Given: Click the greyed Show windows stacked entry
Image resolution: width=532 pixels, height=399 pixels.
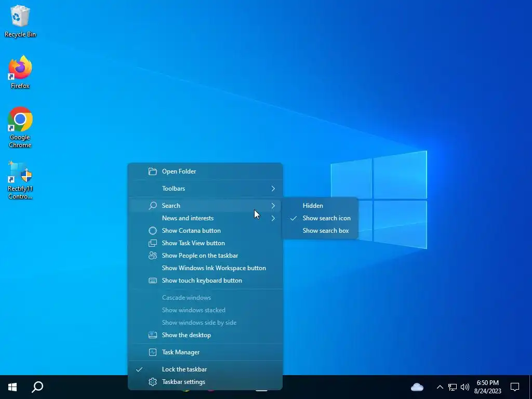Looking at the screenshot, I should [x=205, y=310].
